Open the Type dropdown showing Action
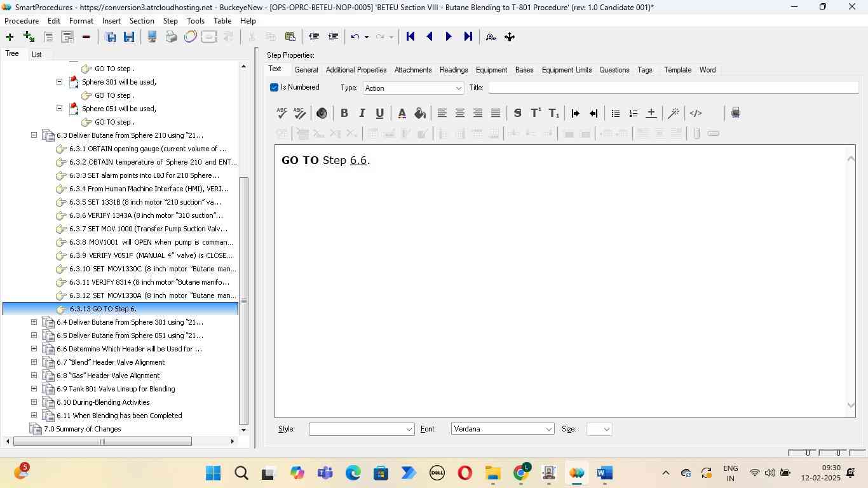 (x=413, y=88)
